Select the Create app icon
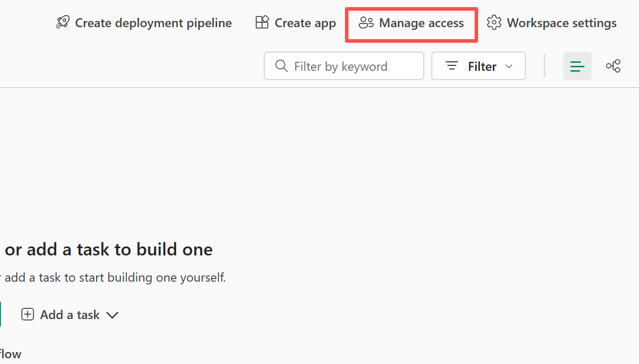Image resolution: width=639 pixels, height=364 pixels. click(x=262, y=22)
